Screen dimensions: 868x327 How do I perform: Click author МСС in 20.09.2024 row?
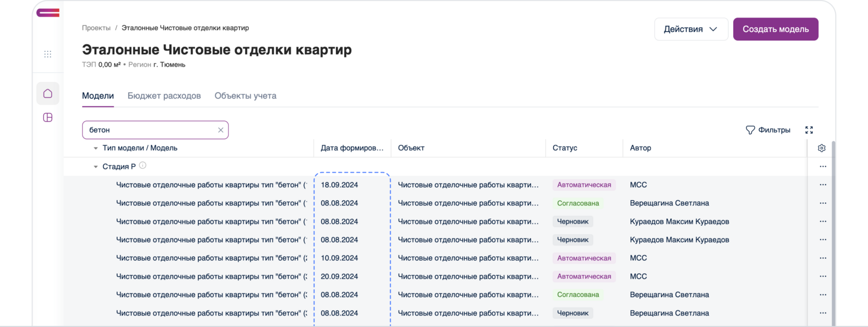[x=638, y=276]
